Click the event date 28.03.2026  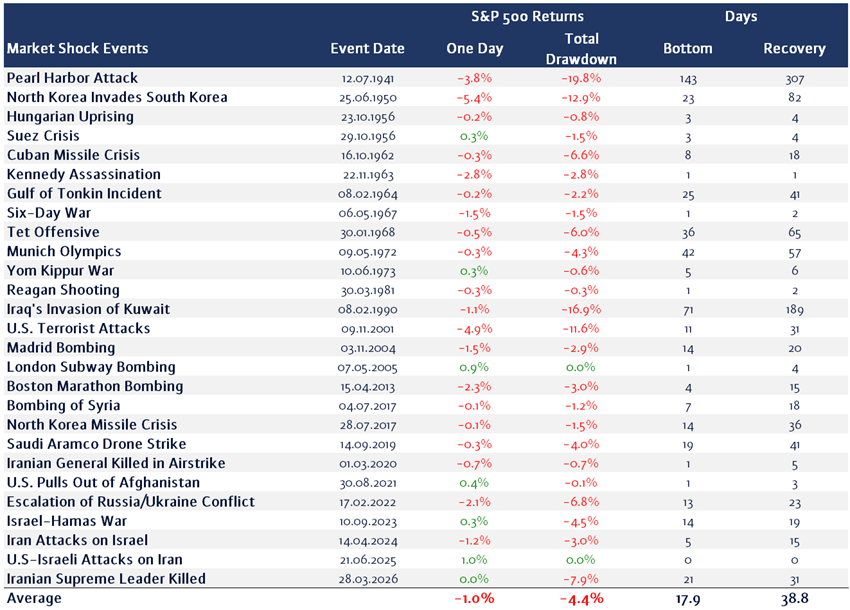tap(368, 579)
